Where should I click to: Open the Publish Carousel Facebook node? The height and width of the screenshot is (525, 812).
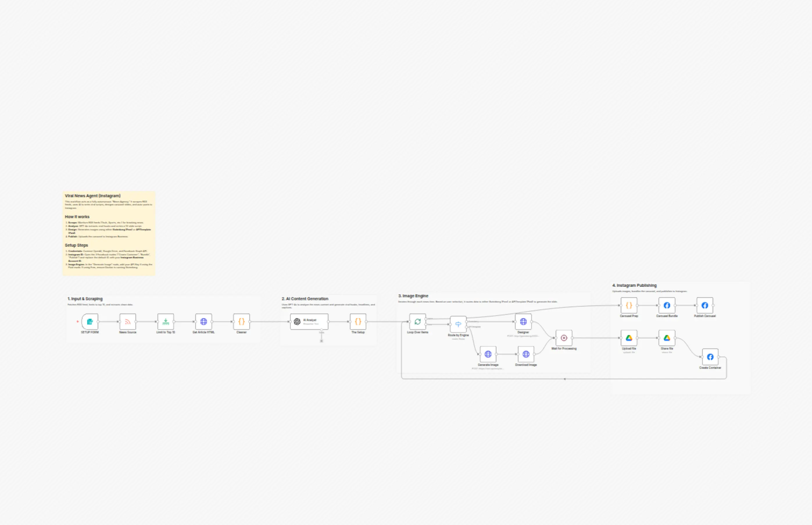coord(705,305)
